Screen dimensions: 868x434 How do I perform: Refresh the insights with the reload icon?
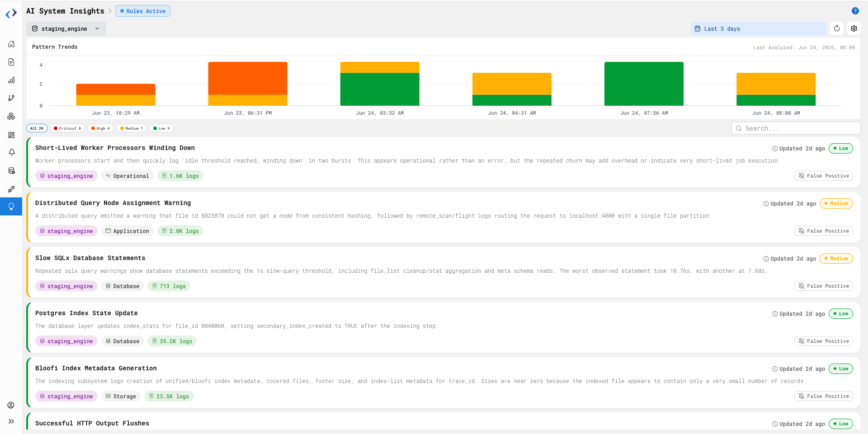coord(837,28)
